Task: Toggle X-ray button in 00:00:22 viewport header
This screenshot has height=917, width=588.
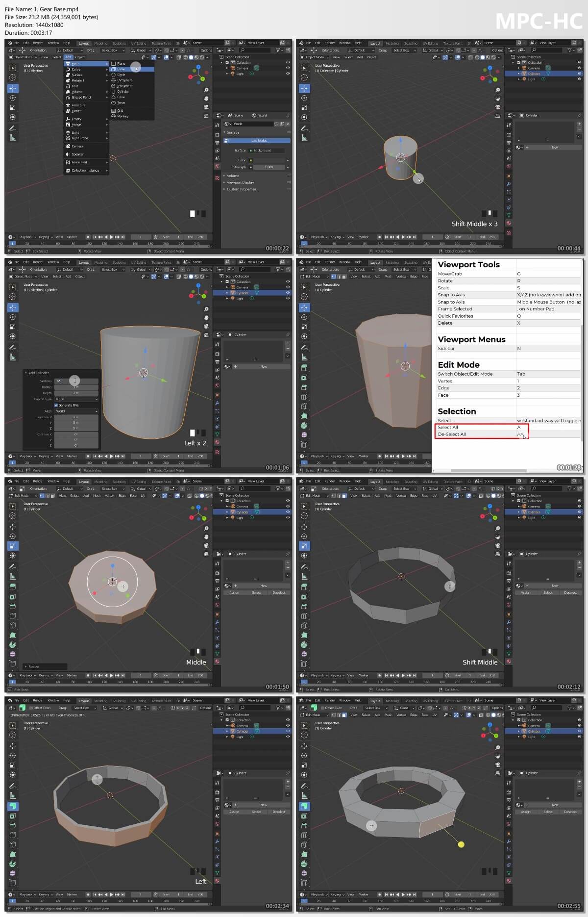Action: [179, 57]
